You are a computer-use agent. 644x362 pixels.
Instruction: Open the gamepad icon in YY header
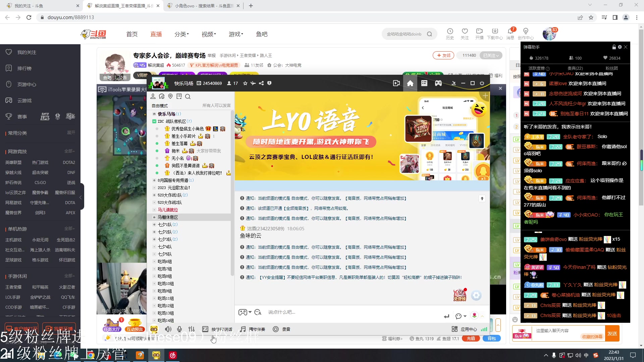coord(438,83)
